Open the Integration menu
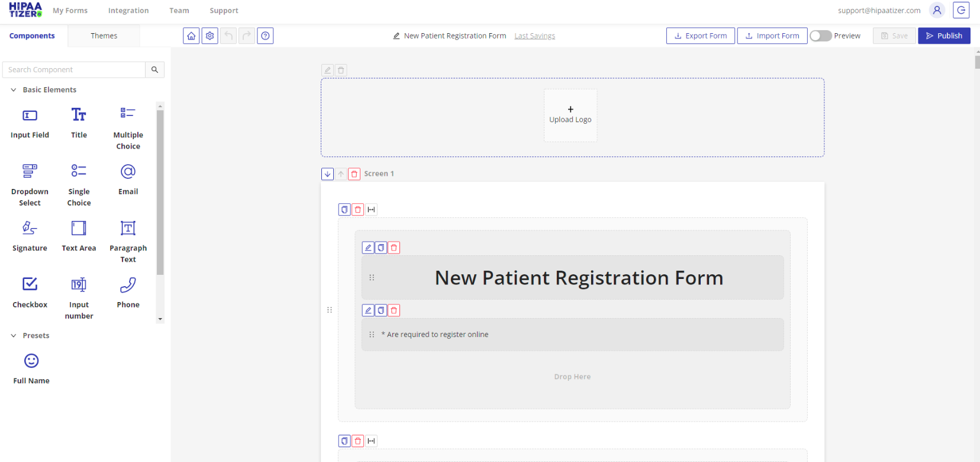This screenshot has width=980, height=462. 128,11
